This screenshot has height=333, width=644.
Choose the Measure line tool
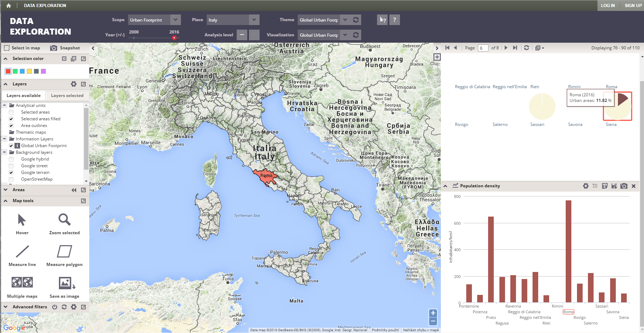22,256
